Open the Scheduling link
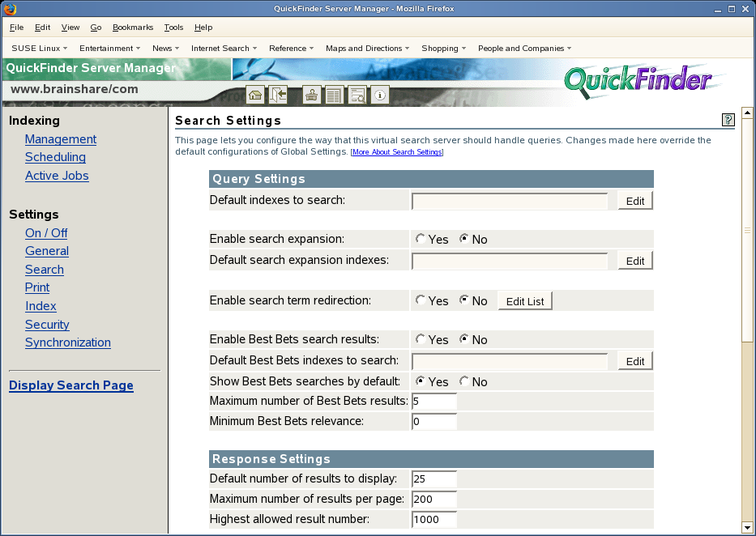Image resolution: width=756 pixels, height=536 pixels. point(55,157)
